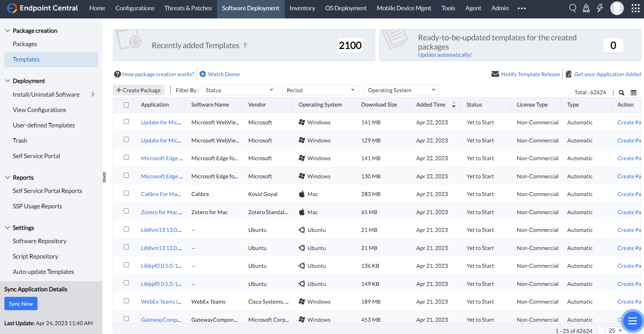Open the Operating System filter dropdown

tap(401, 90)
